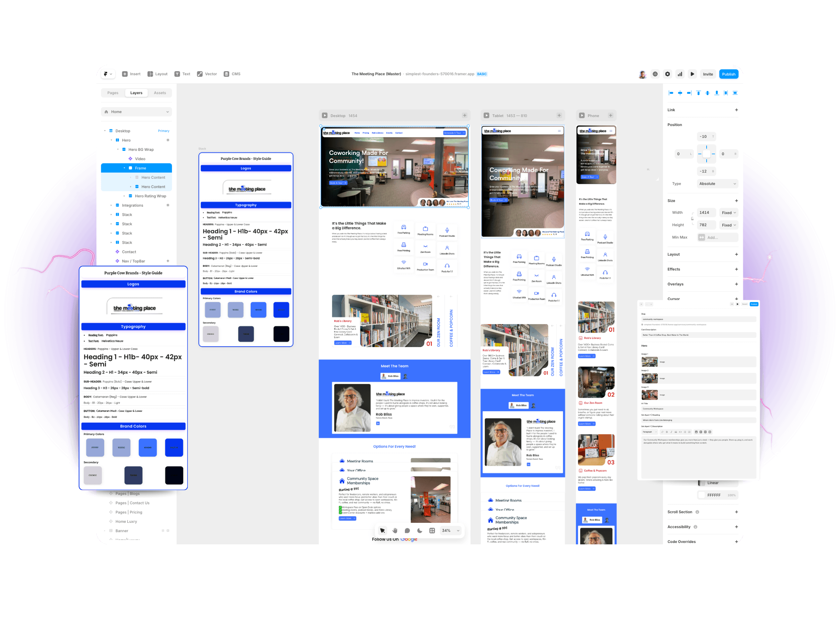The image size is (840, 630).
Task: Toggle the left pin in the position constraint box
Action: (x=700, y=154)
